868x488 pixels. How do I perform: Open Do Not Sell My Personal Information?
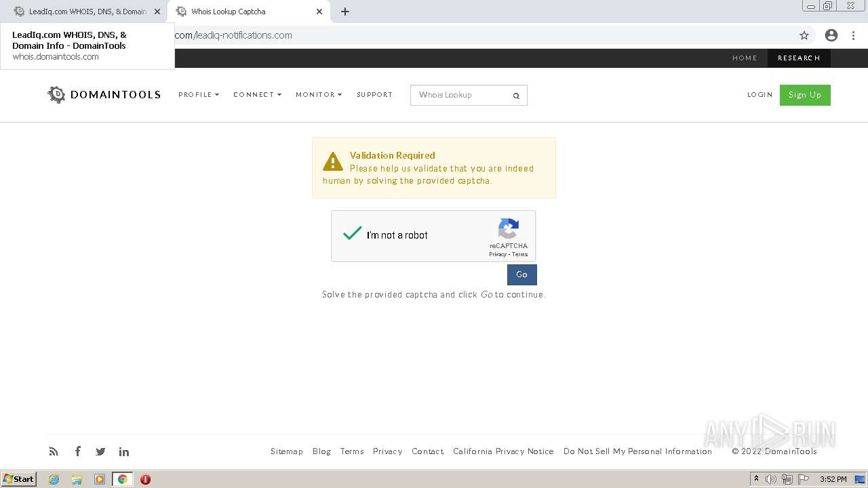pos(637,451)
